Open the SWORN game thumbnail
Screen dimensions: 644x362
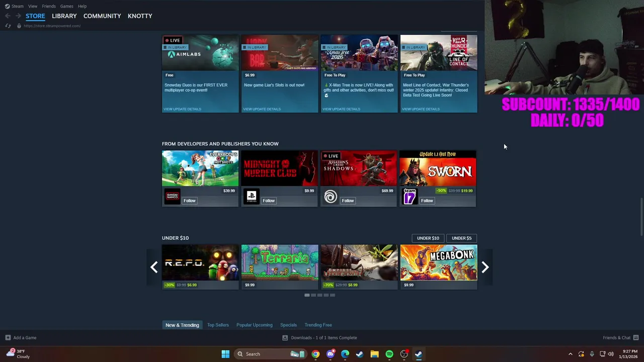(x=438, y=168)
